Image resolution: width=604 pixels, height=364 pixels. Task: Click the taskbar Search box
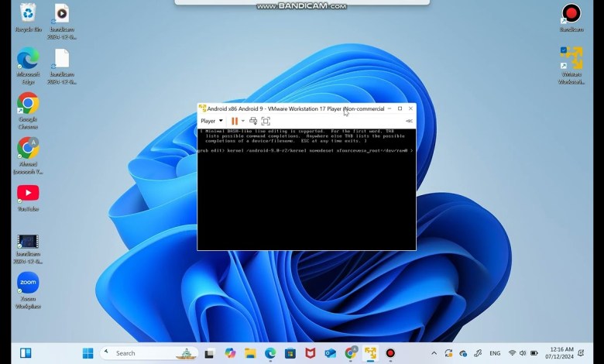[x=149, y=353]
